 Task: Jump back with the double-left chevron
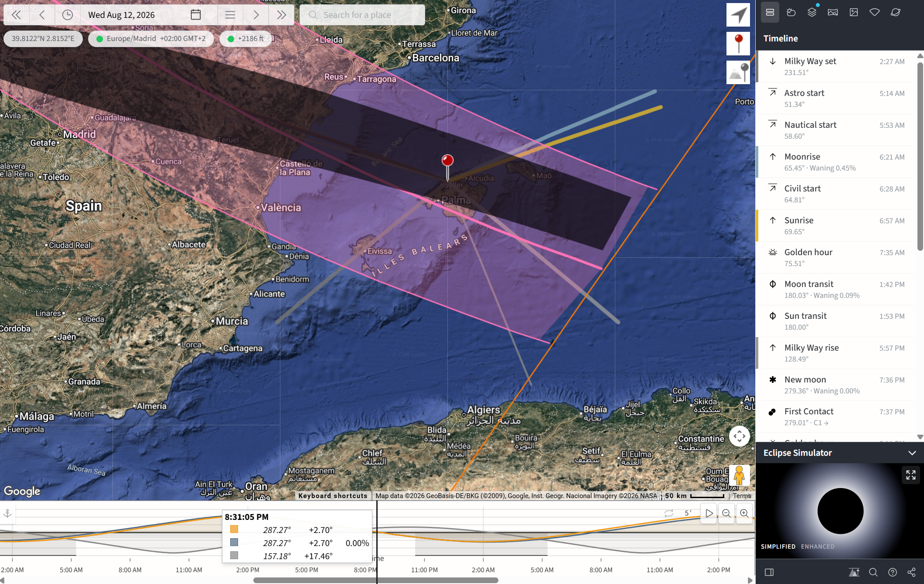coord(16,15)
